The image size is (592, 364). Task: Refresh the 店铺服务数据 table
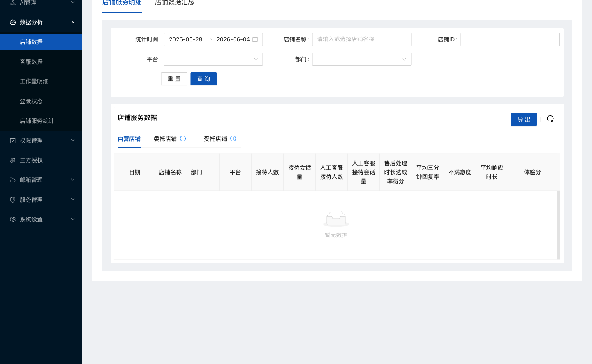click(x=550, y=119)
